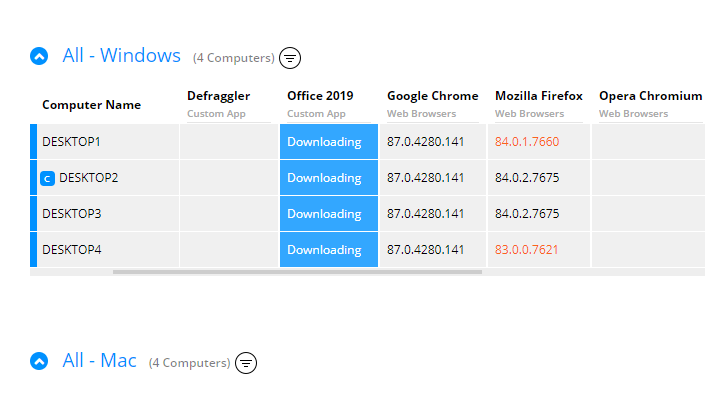Select the Mozilla Firefox column header
Image resolution: width=705 pixels, height=400 pixels.
click(538, 96)
